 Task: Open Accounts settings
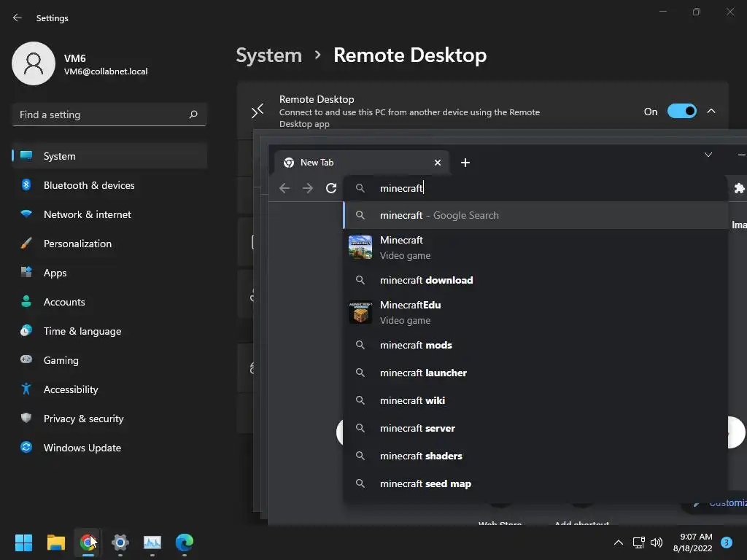click(x=109, y=302)
